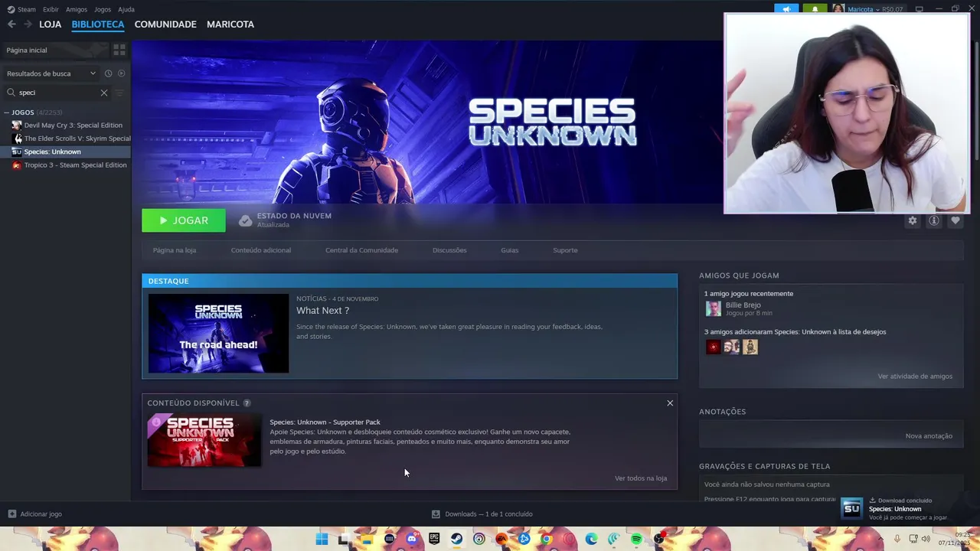Click the green JOGAR button
This screenshot has width=980, height=551.
tap(184, 220)
